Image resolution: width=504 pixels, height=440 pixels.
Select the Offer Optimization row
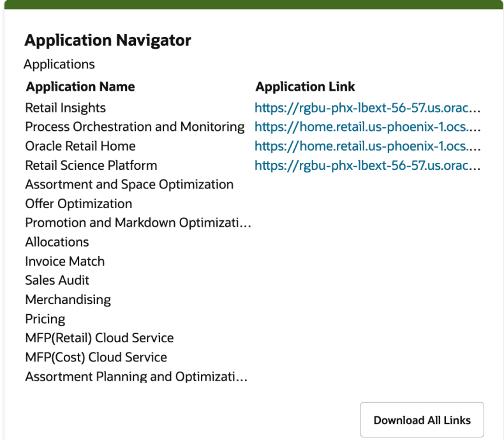point(78,204)
